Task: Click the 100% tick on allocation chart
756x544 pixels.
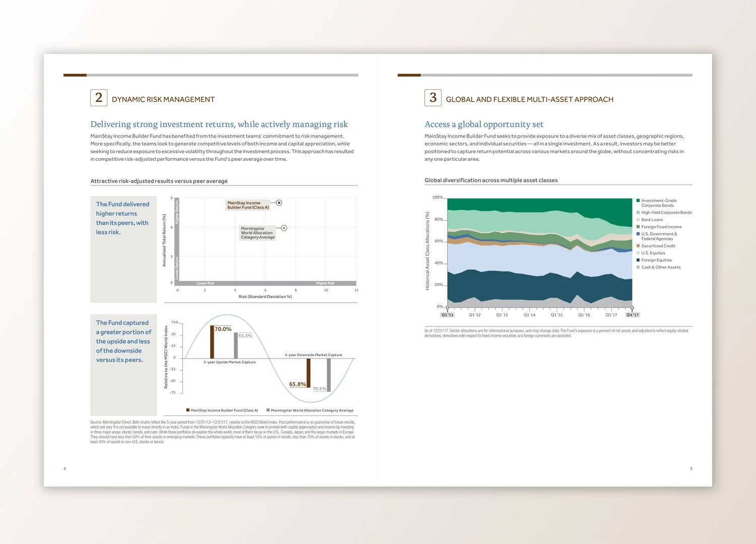Action: pos(437,197)
